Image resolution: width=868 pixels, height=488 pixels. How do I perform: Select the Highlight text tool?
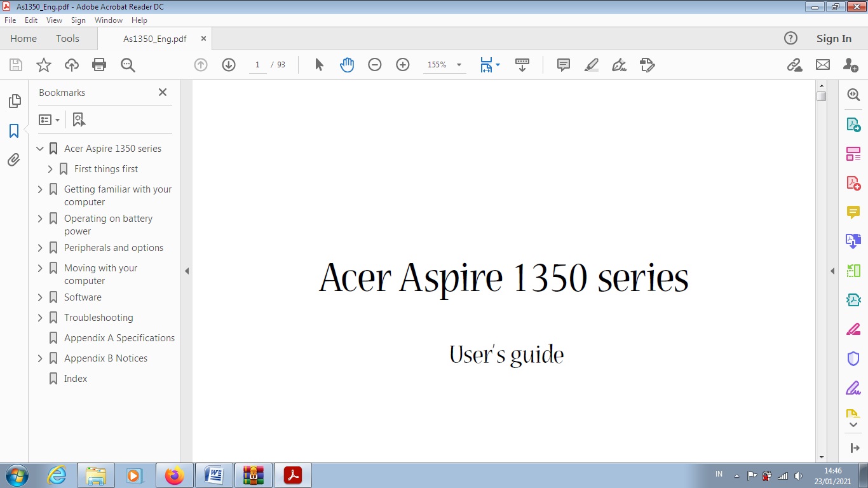pyautogui.click(x=592, y=65)
